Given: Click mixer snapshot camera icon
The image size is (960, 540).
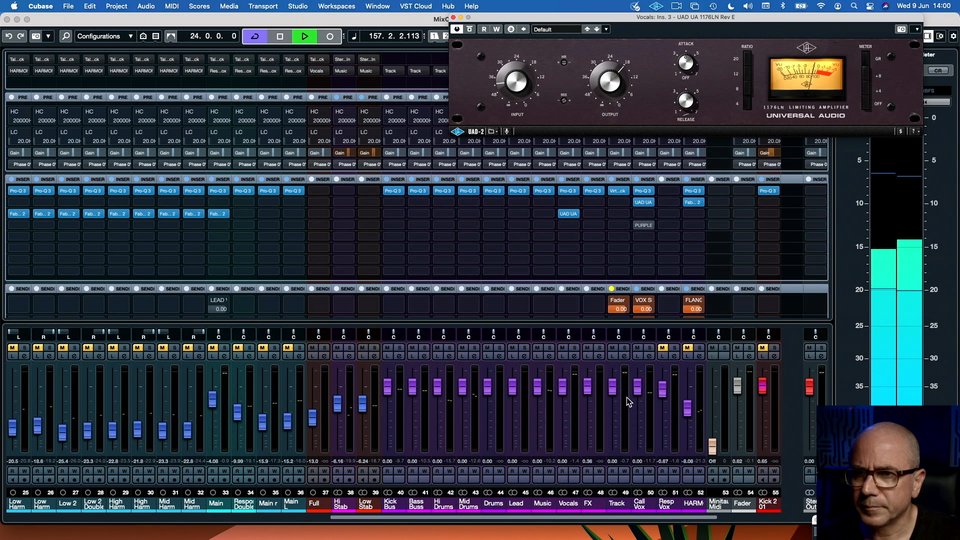Looking at the screenshot, I should point(36,36).
